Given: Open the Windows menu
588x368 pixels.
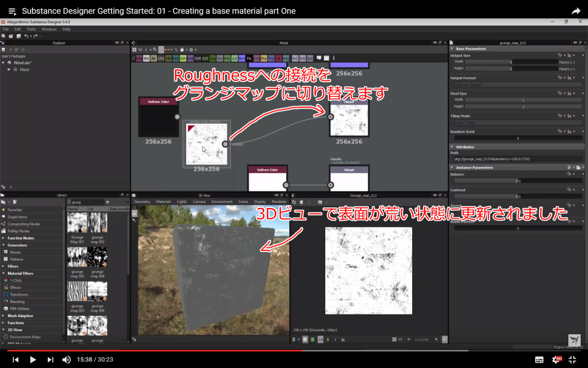Looking at the screenshot, I should point(49,29).
